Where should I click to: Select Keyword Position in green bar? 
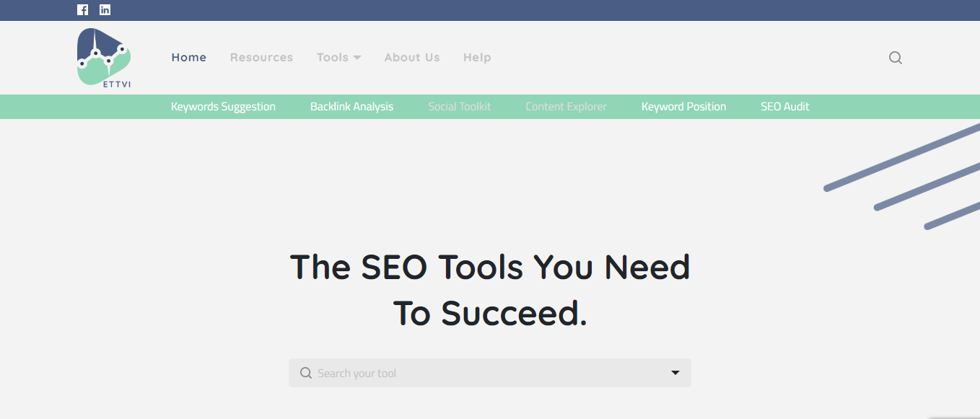pyautogui.click(x=683, y=107)
